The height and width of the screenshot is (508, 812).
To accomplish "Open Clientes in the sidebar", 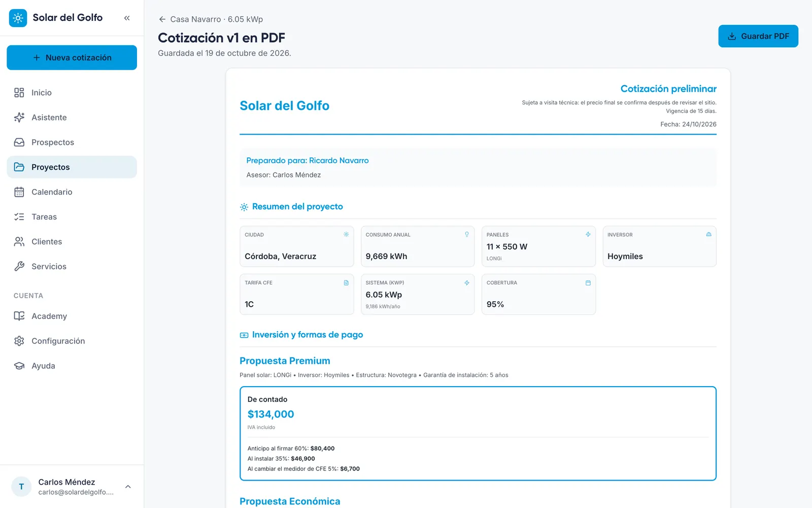I will click(72, 242).
